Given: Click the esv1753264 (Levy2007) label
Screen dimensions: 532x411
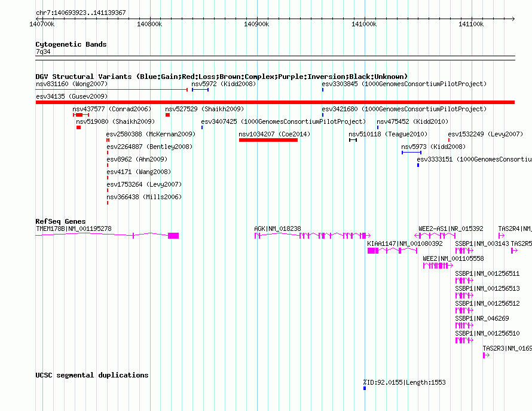Looking at the screenshot, I should [x=144, y=184].
